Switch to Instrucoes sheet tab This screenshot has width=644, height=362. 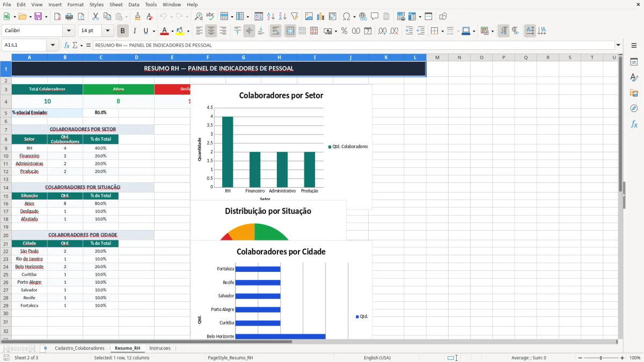tap(160, 349)
